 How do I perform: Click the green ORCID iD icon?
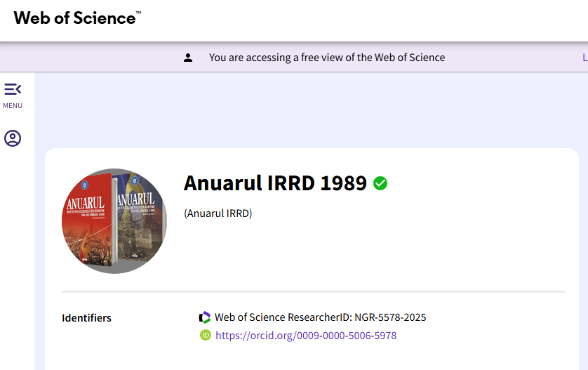point(206,335)
